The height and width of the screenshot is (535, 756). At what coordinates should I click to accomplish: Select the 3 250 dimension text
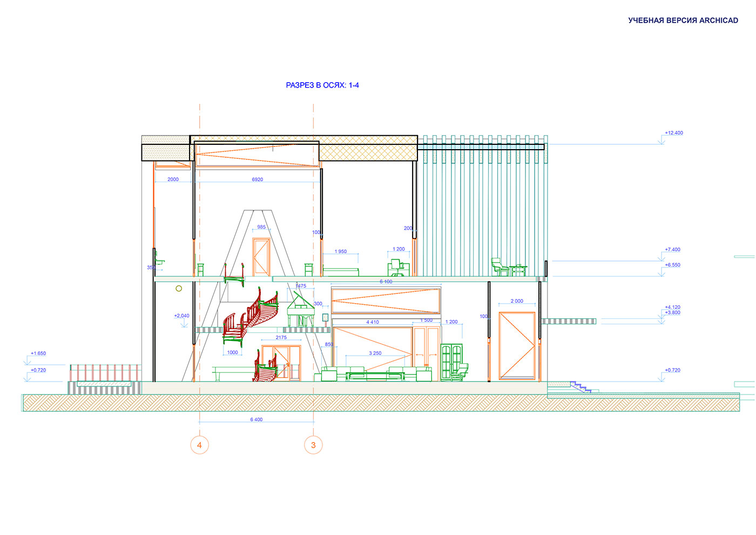(x=375, y=353)
